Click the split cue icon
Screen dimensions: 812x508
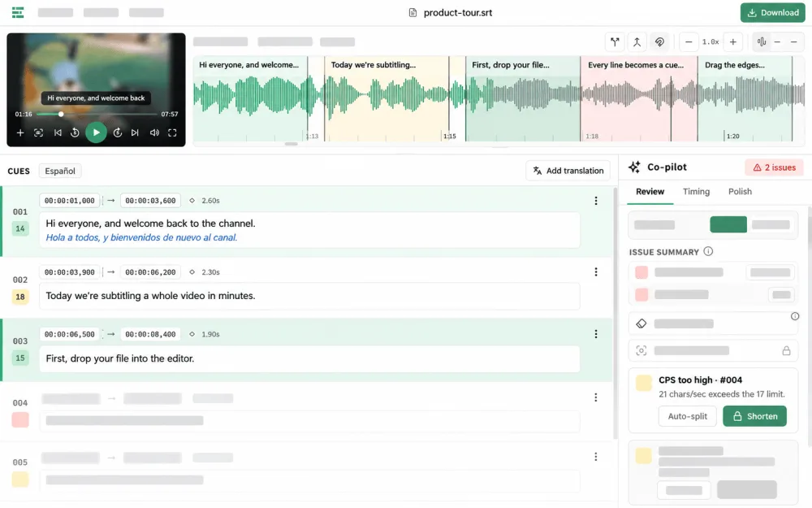[615, 42]
